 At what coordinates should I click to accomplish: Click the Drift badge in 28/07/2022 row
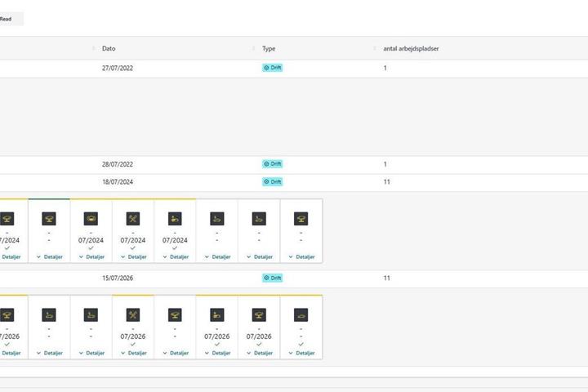[272, 164]
